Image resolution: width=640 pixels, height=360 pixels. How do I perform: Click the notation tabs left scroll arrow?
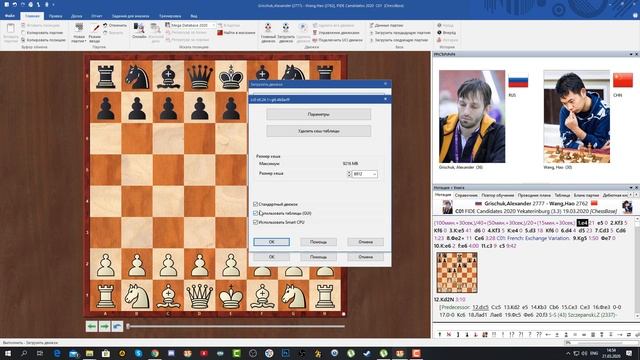(632, 195)
